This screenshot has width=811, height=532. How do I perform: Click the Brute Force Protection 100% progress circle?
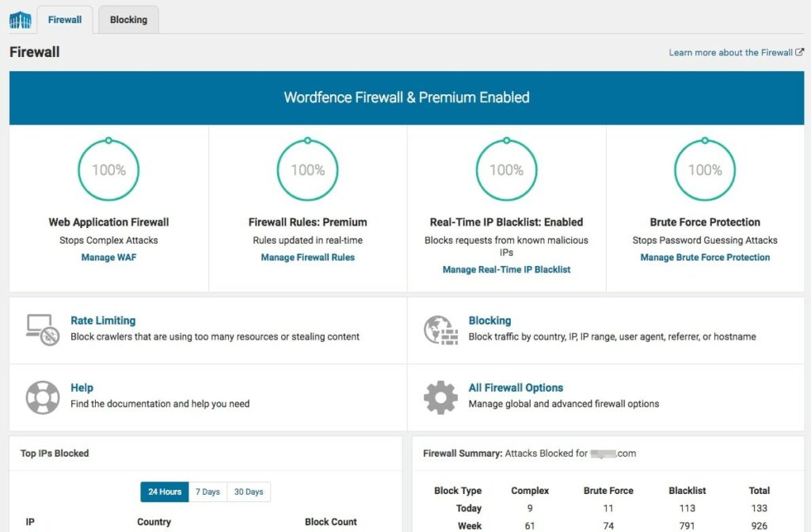705,169
